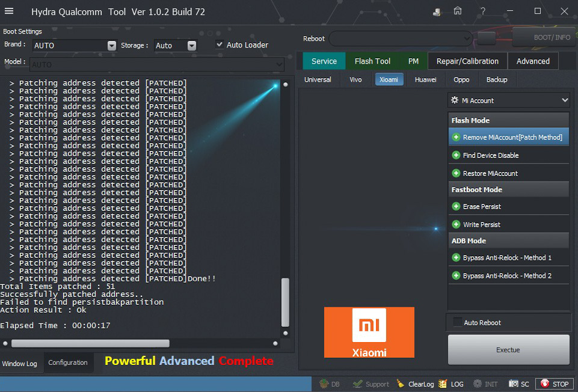Click the Support checkmark icon
This screenshot has height=392, width=578.
click(x=370, y=384)
